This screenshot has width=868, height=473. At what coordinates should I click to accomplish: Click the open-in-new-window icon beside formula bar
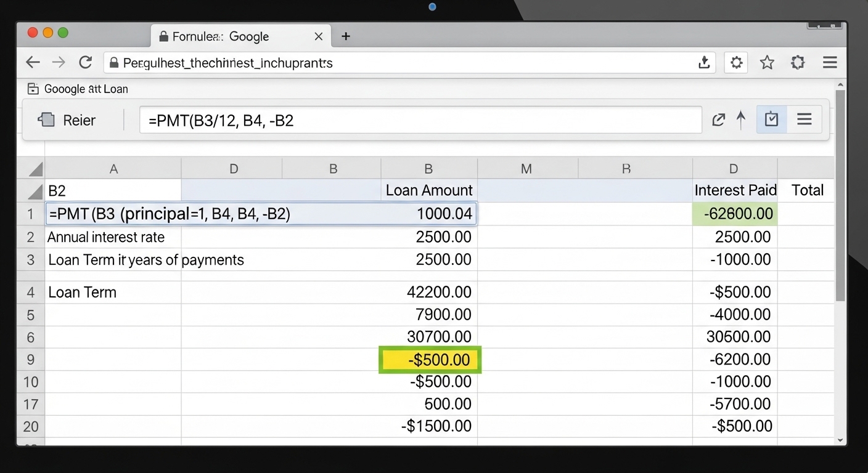click(x=718, y=120)
